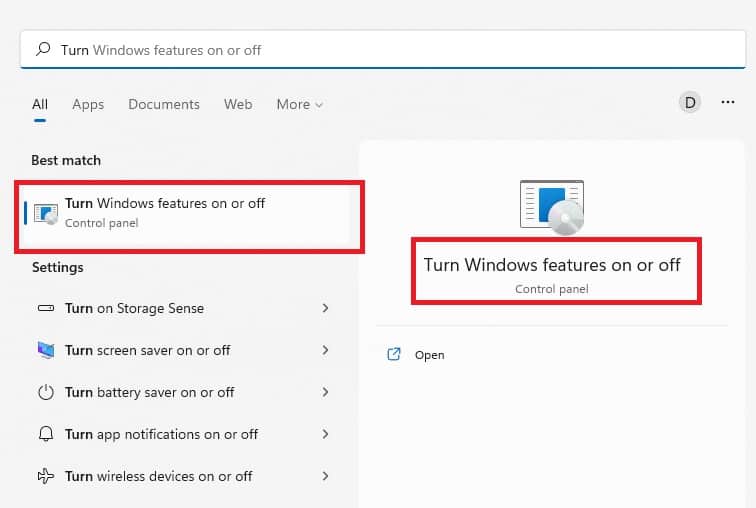Select Turn app notifications on or off
This screenshot has height=508, width=756.
[x=162, y=434]
